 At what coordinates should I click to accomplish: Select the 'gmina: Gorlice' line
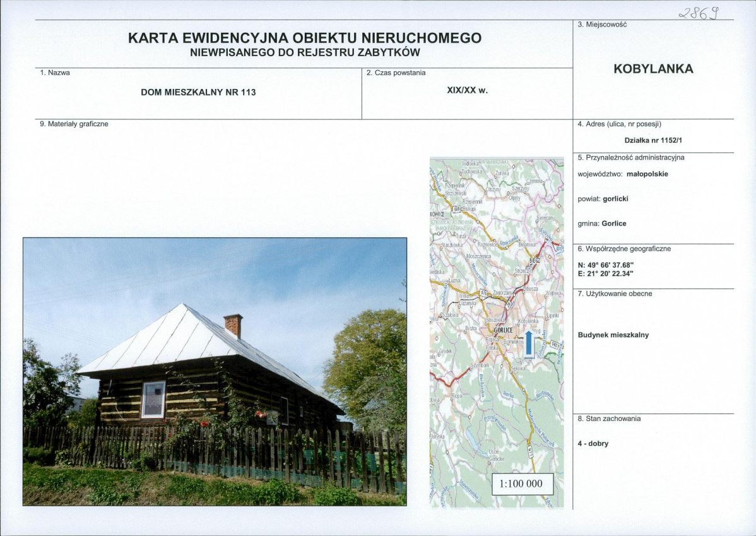pos(602,223)
